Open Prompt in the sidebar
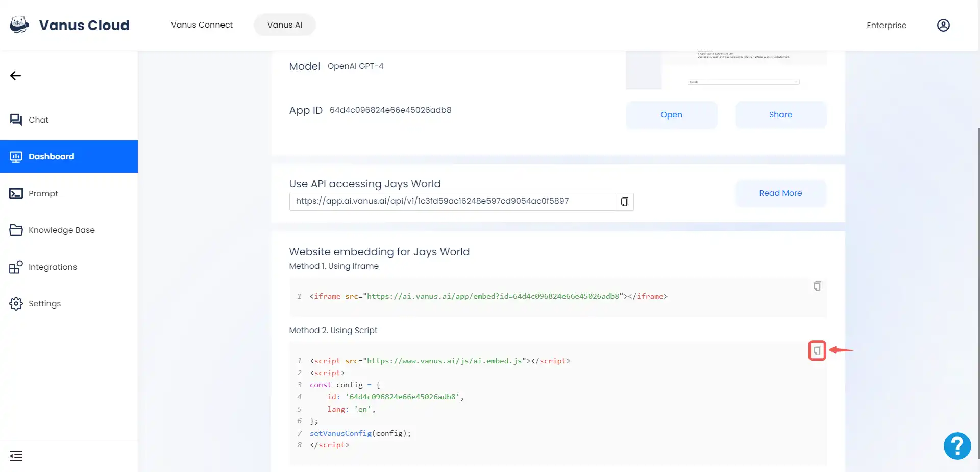 pyautogui.click(x=69, y=193)
